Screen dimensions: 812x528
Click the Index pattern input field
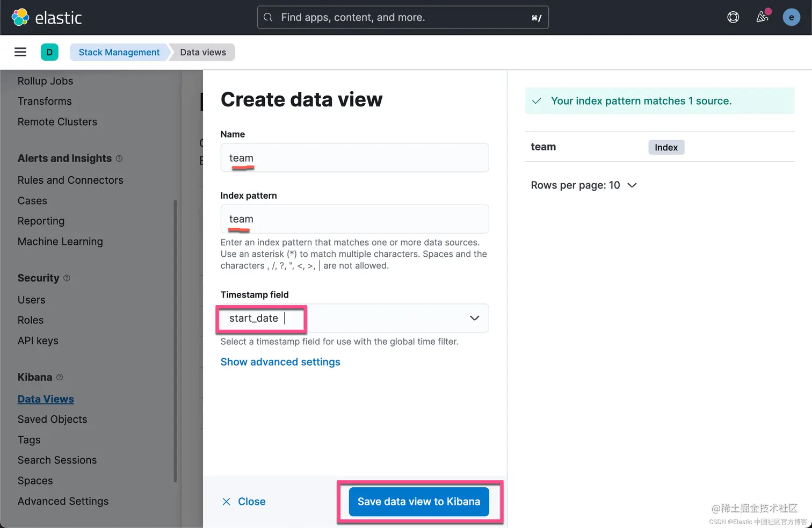(x=354, y=219)
